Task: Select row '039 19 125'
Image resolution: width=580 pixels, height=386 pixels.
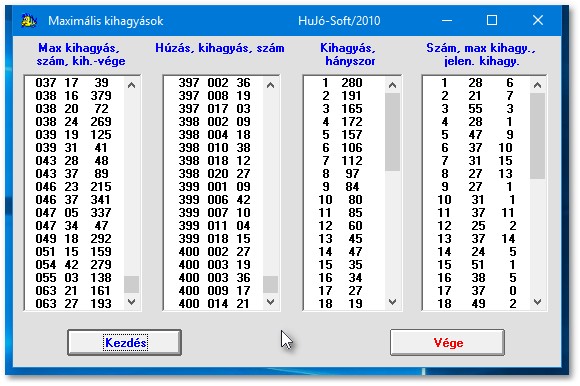Action: click(74, 134)
